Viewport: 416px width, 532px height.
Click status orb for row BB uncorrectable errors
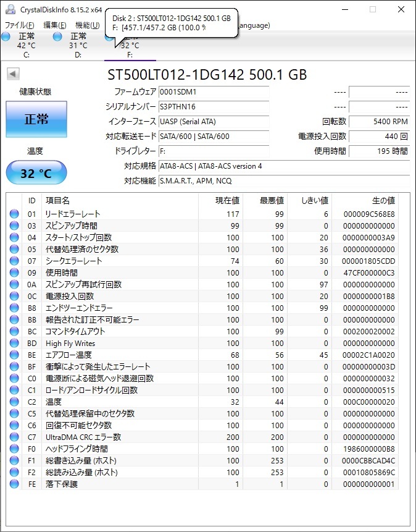point(14,319)
